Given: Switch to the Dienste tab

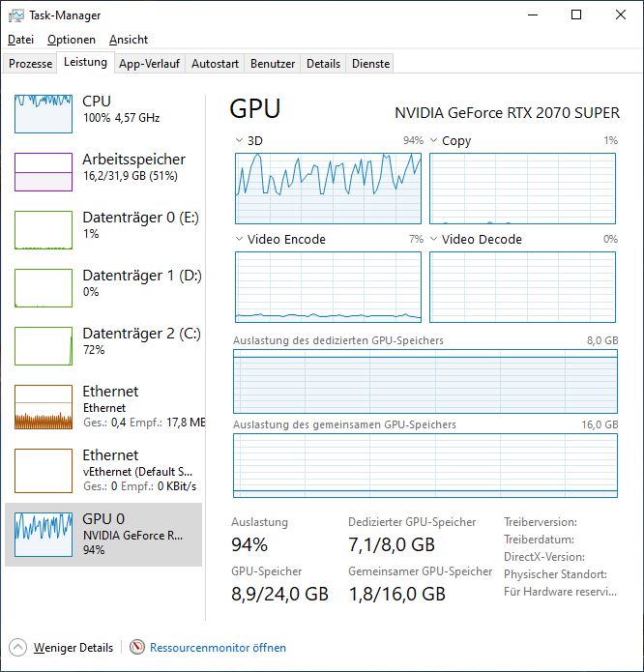Looking at the screenshot, I should [370, 64].
